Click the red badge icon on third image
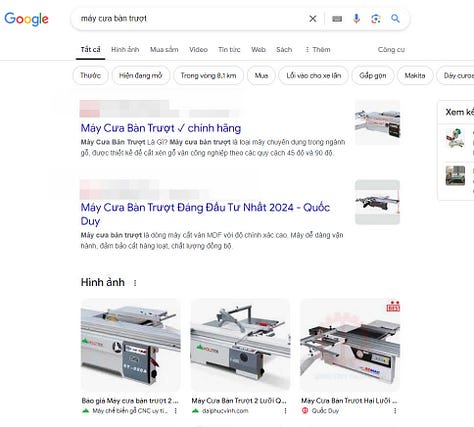The width and height of the screenshot is (474, 427). coord(393,306)
